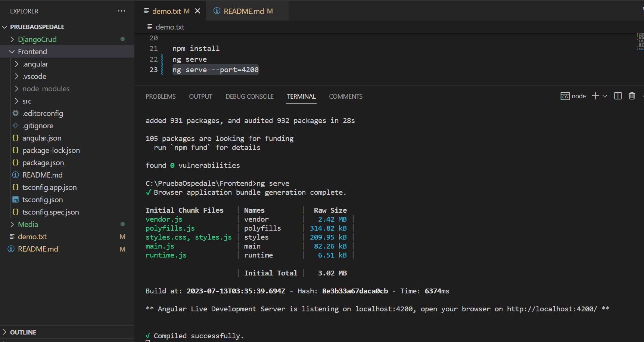Click 'vendor.js' in terminal output
Image resolution: width=644 pixels, height=342 pixels.
coord(164,219)
